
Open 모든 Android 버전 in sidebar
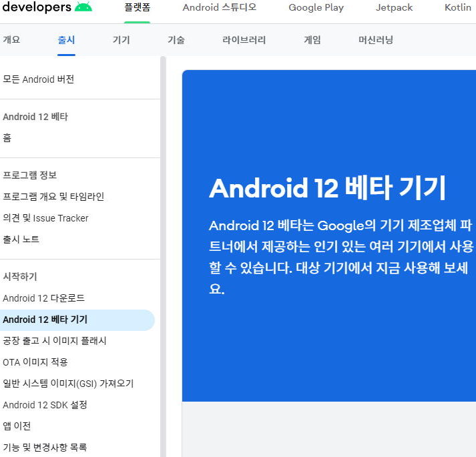coord(39,79)
